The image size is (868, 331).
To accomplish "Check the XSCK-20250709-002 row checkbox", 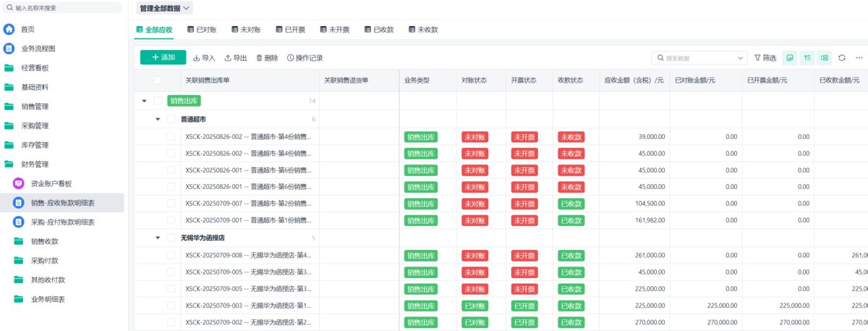I will [x=171, y=322].
